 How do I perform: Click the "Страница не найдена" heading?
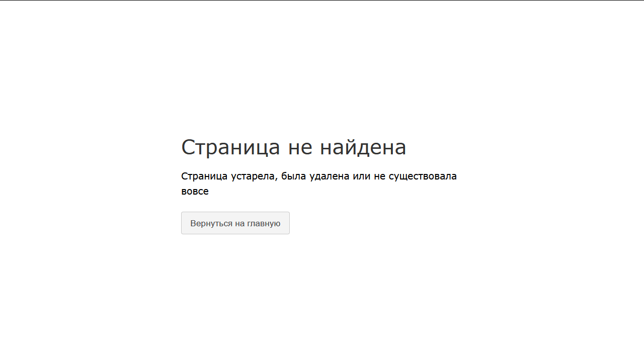[x=293, y=147]
